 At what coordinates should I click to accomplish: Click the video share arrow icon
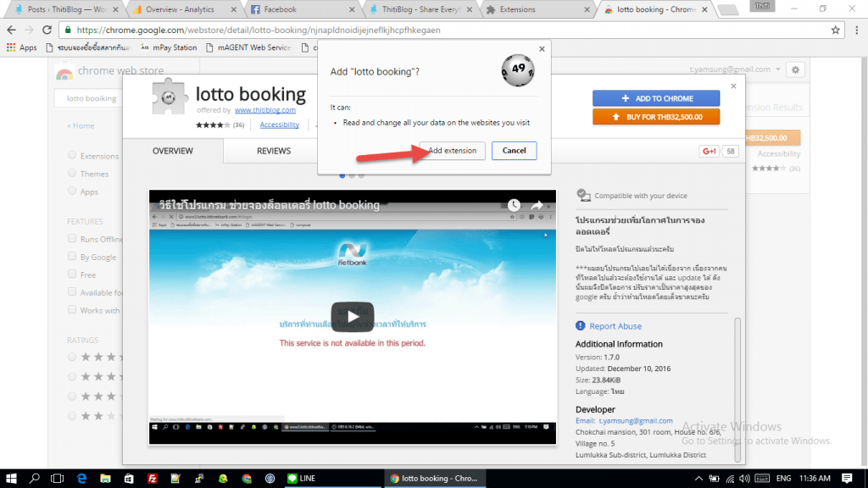(x=537, y=205)
